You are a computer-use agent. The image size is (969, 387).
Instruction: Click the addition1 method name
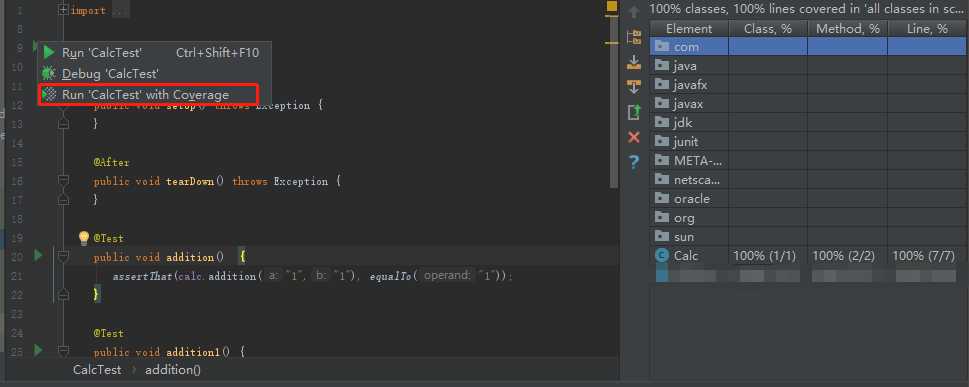click(x=193, y=352)
